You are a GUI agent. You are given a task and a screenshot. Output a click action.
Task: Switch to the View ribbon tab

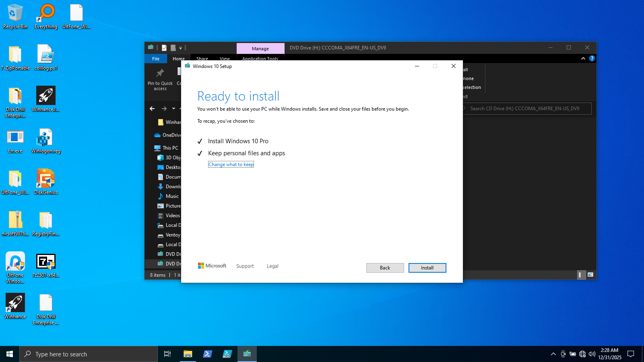tap(225, 59)
